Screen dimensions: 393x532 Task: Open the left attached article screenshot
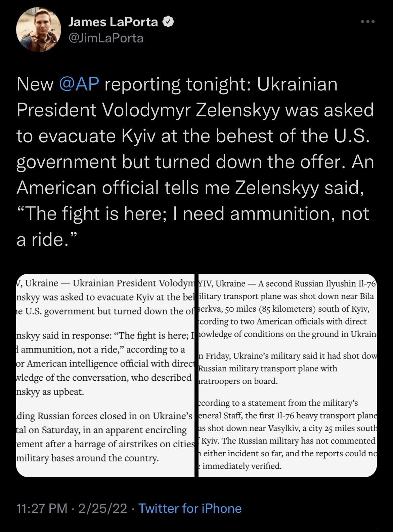click(105, 375)
